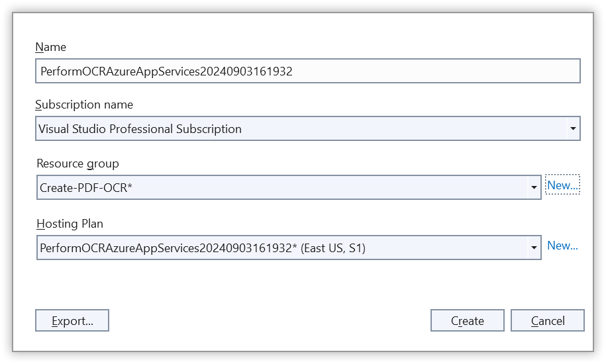Viewport: 606px width, 364px height.
Task: Click the PerformOCRAzureAppServices text in the Name box
Action: click(120, 71)
